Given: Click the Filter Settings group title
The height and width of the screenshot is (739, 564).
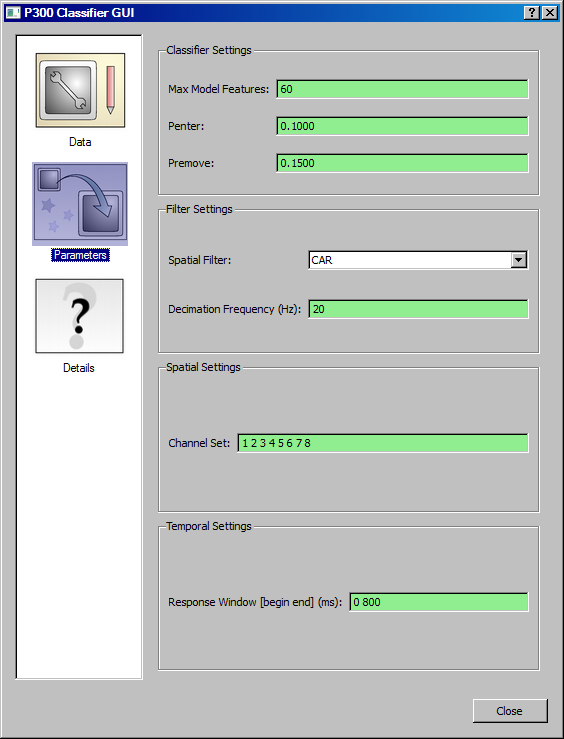Looking at the screenshot, I should coord(199,209).
